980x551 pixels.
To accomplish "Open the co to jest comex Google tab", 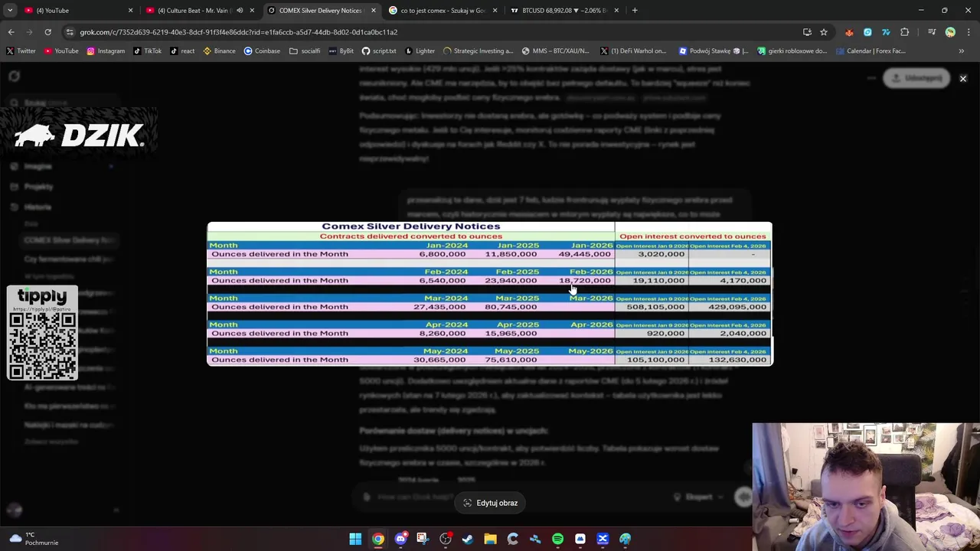I will (x=443, y=10).
